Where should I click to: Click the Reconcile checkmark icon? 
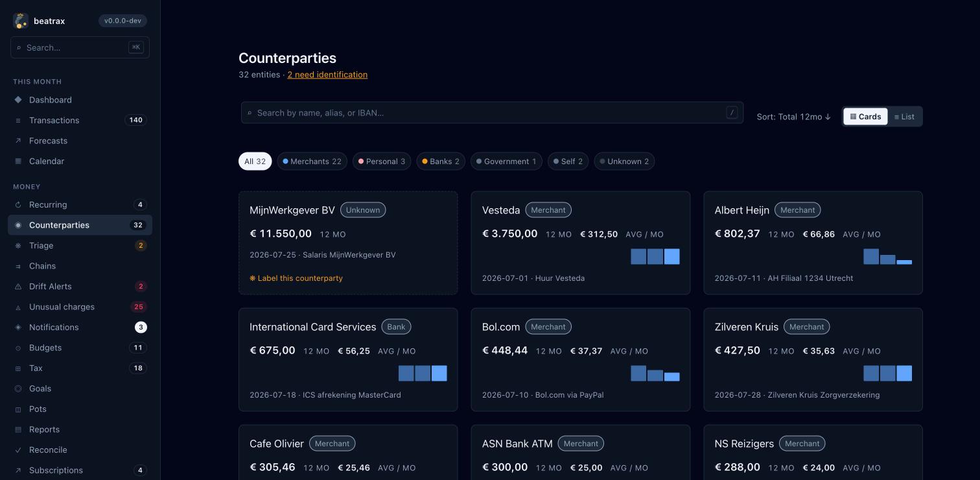[x=18, y=450]
